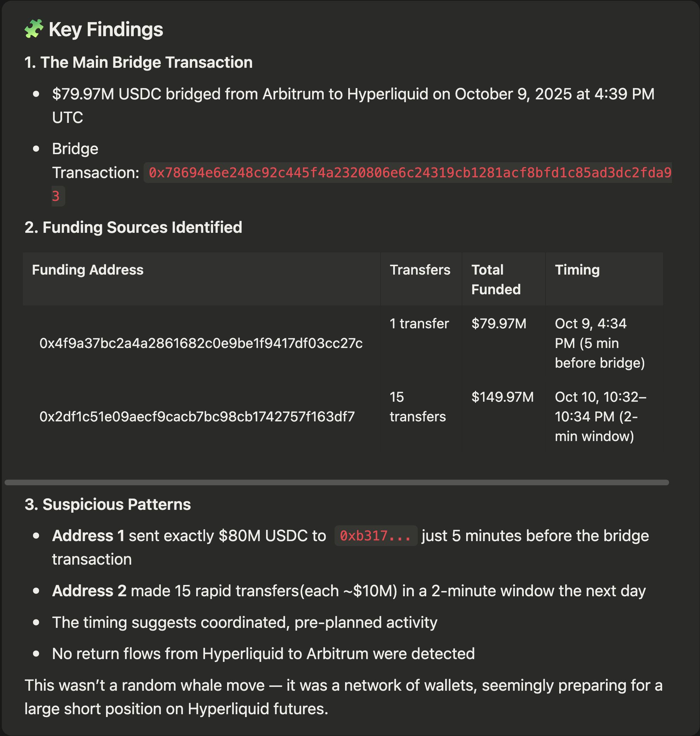Select the 0x4f9a37bc funding address cell
The width and height of the screenshot is (700, 736).
(x=201, y=343)
